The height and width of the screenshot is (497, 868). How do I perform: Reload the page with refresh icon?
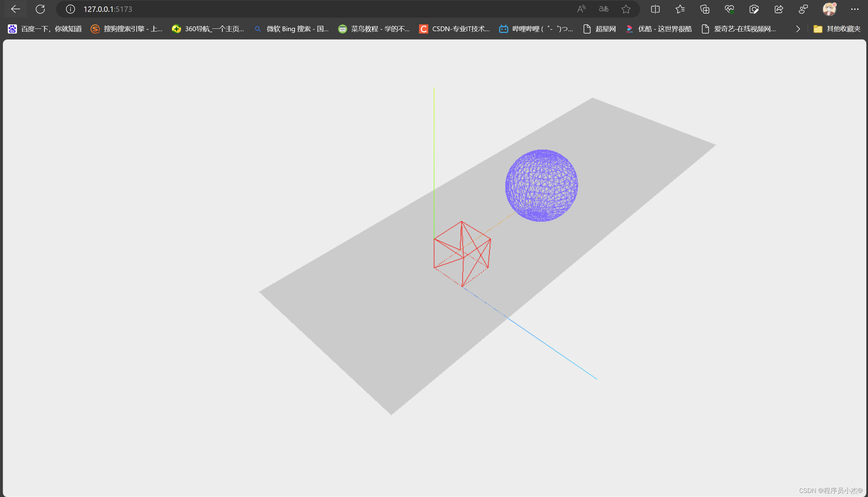pos(40,9)
